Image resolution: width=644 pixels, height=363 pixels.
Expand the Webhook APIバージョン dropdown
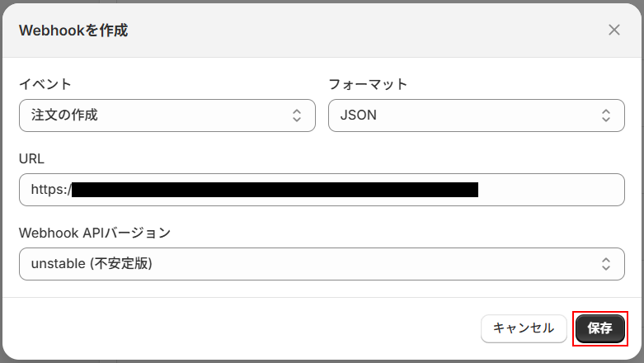[x=322, y=264]
